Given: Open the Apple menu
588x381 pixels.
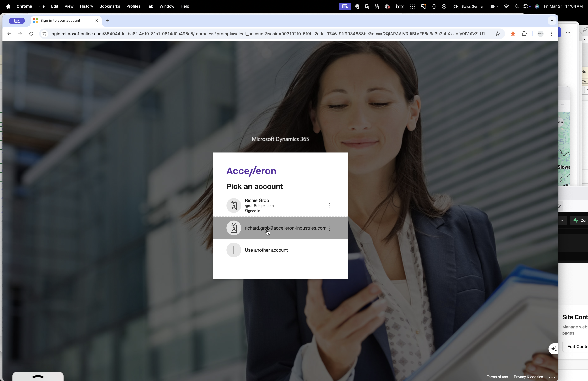Looking at the screenshot, I should pyautogui.click(x=8, y=6).
